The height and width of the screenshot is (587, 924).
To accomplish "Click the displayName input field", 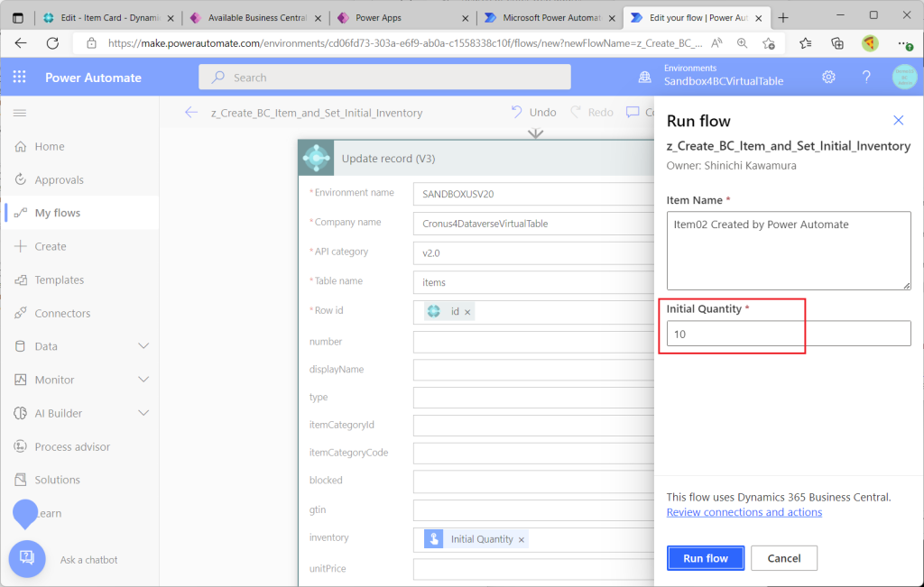I will coord(533,370).
